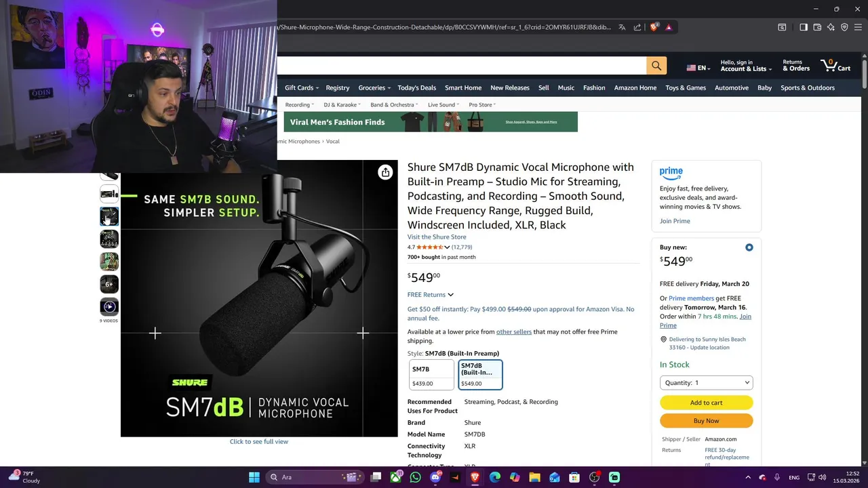Click the Viral Men's Fashion Finds banner
The image size is (868, 488).
pos(431,122)
